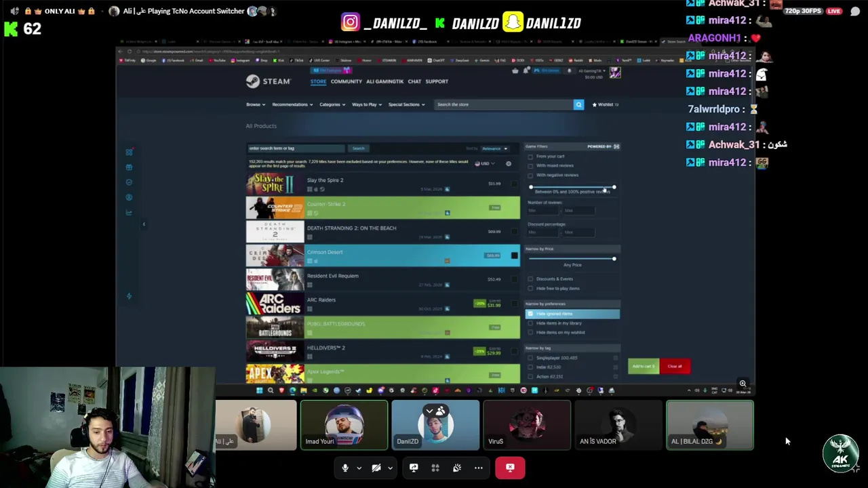The height and width of the screenshot is (488, 868).
Task: Expand camera options arrow
Action: (390, 468)
